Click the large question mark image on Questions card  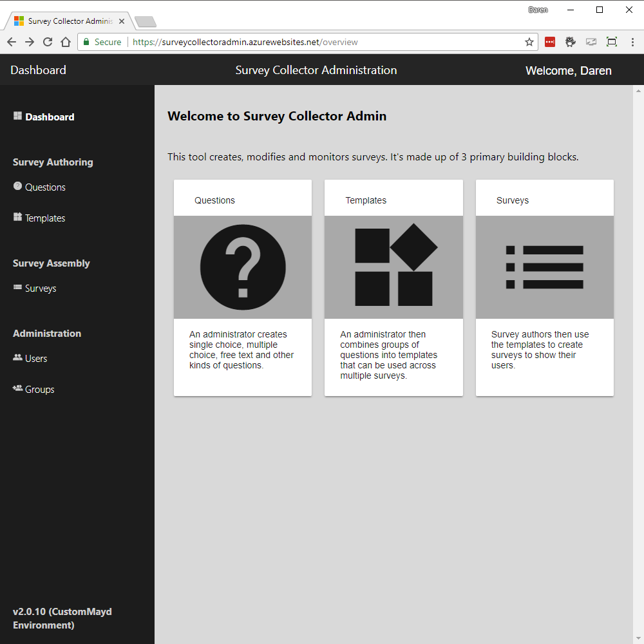coord(243,267)
